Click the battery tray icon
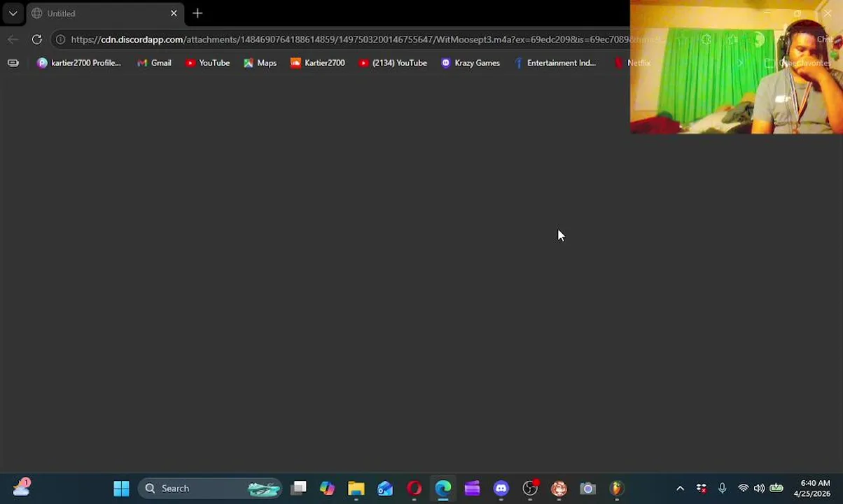Screen dimensions: 843x504 click(776, 488)
